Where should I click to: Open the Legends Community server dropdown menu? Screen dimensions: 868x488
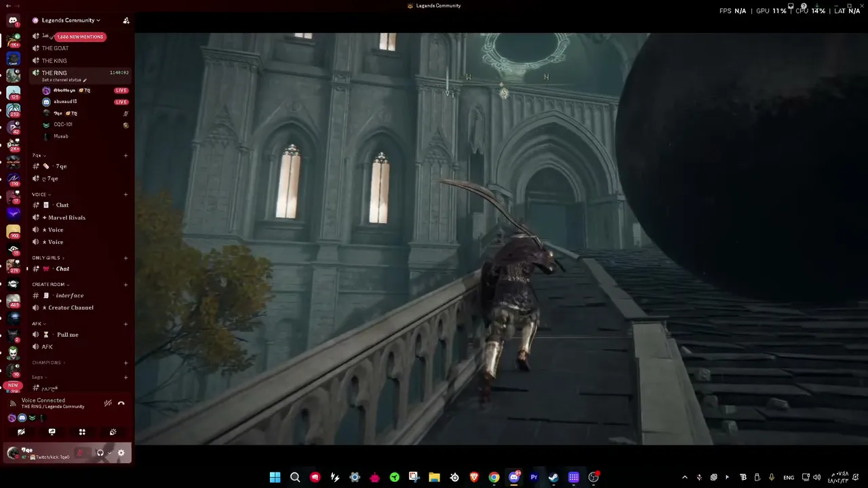point(71,20)
